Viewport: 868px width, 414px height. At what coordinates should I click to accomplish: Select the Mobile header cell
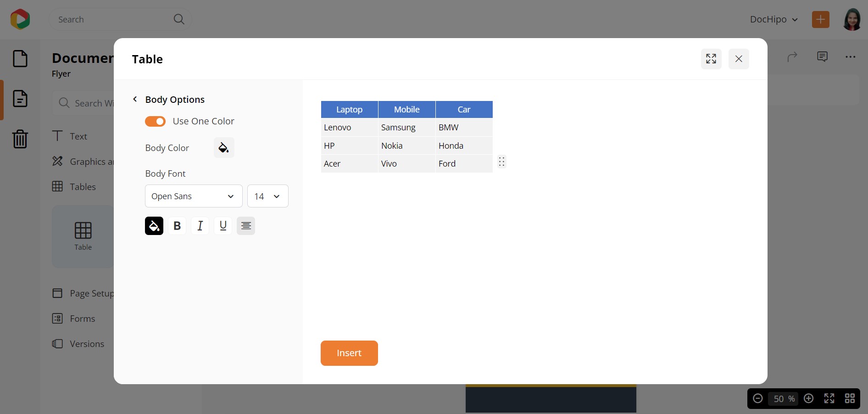[407, 110]
